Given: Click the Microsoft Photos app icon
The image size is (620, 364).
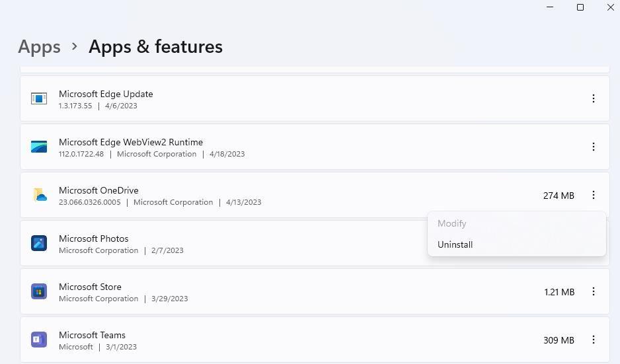Looking at the screenshot, I should (x=39, y=243).
